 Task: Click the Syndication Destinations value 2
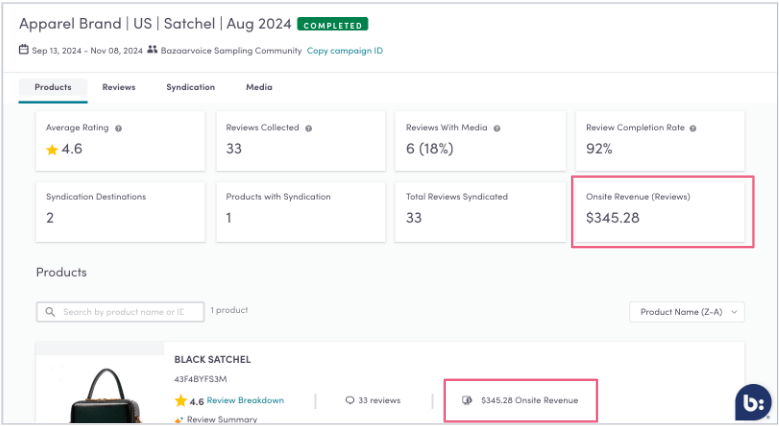pos(50,218)
